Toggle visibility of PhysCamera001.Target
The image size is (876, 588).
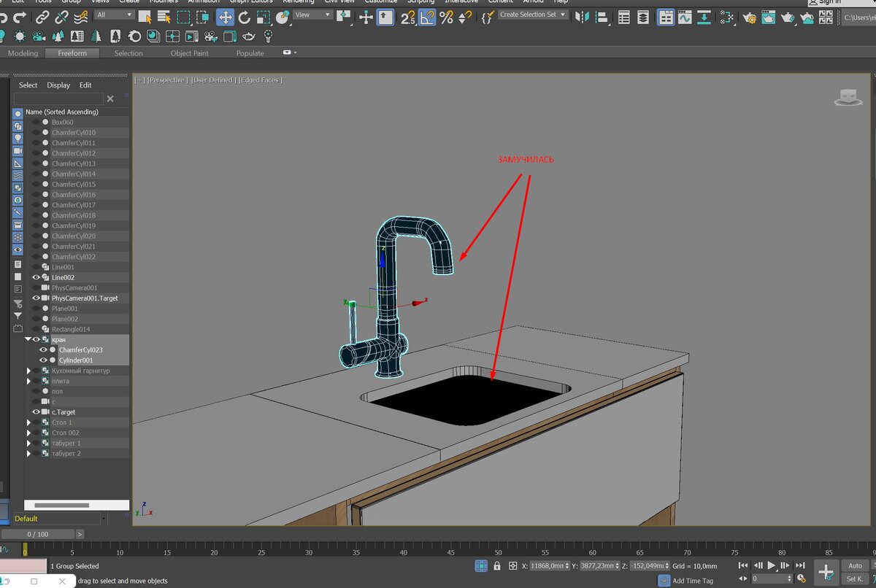click(x=36, y=298)
